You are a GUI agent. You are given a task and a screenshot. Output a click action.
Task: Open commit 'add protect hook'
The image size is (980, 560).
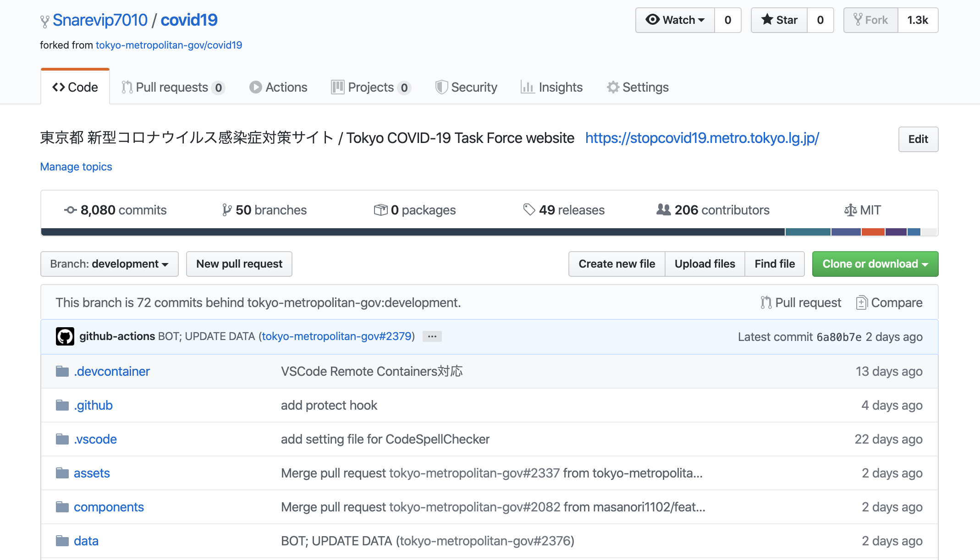click(329, 405)
